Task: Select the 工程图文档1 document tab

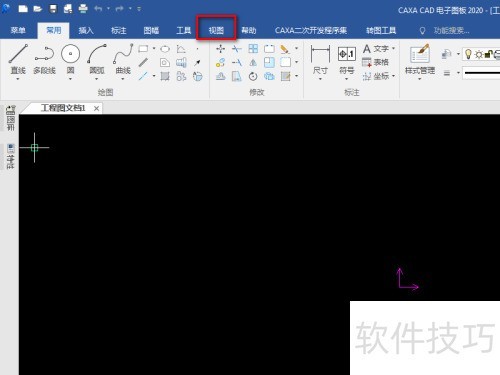Action: tap(63, 108)
